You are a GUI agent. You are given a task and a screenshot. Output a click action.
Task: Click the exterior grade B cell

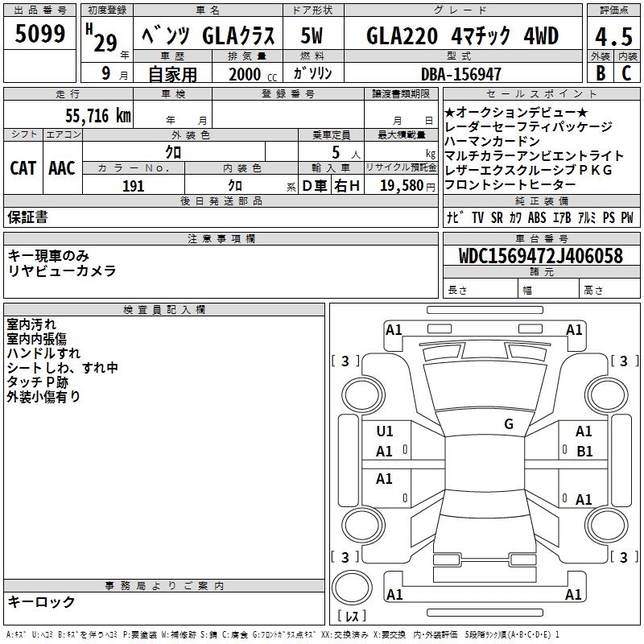(601, 72)
